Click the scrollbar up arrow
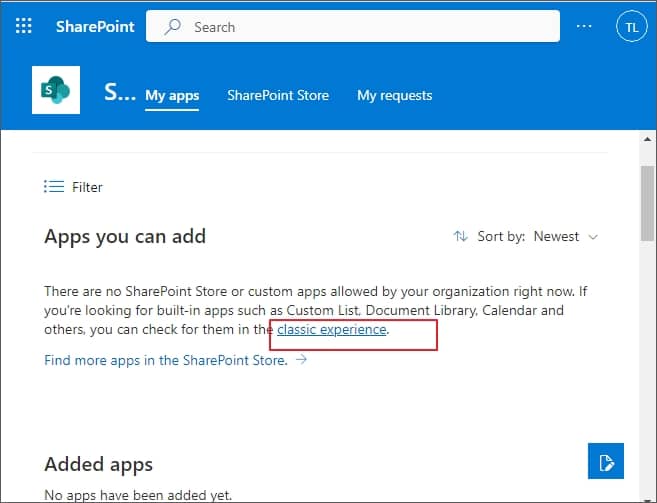This screenshot has width=657, height=503. pyautogui.click(x=647, y=139)
